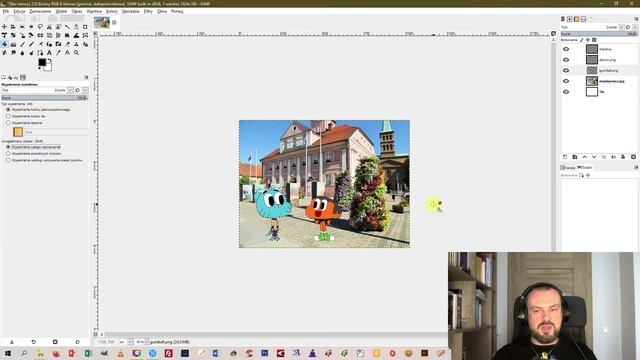Open status bar unit px dropdown

[x=130, y=342]
